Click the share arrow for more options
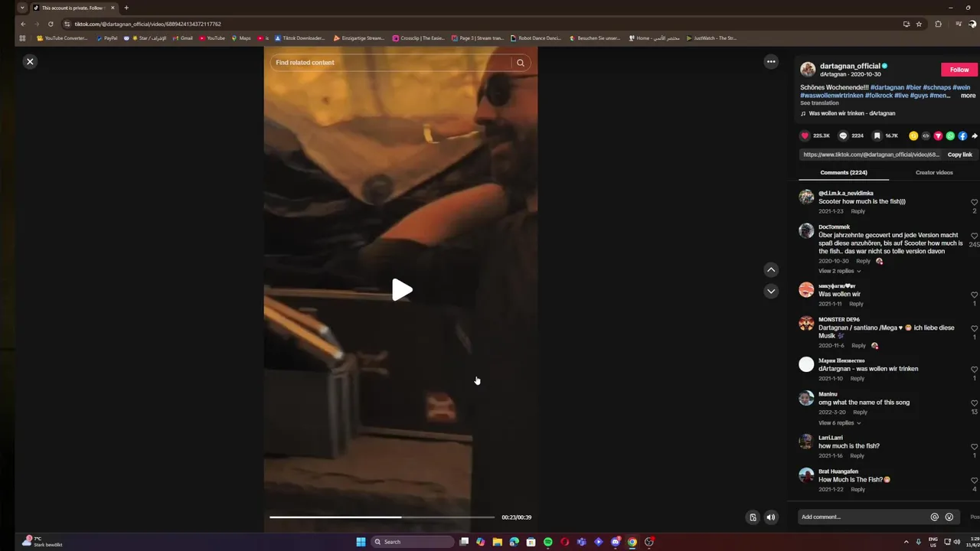 [x=974, y=135]
